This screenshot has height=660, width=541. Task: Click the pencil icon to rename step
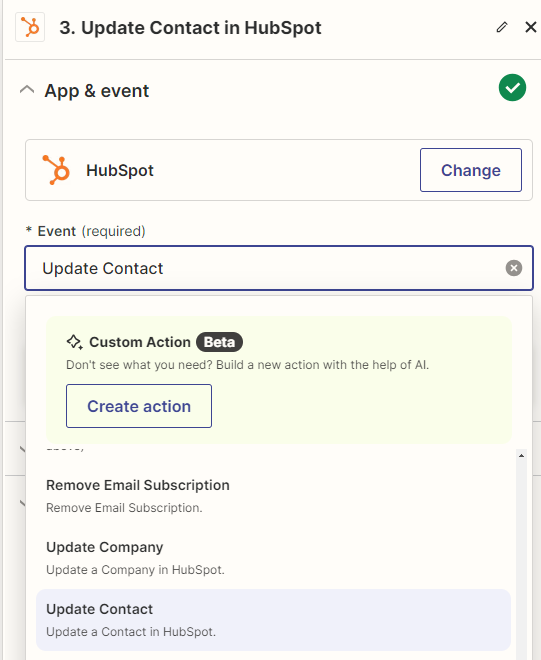click(501, 28)
